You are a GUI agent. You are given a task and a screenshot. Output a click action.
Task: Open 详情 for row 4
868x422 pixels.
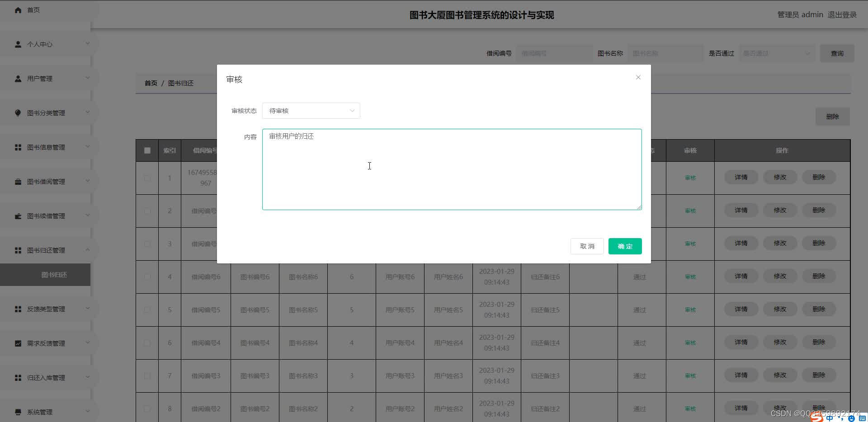coord(741,276)
